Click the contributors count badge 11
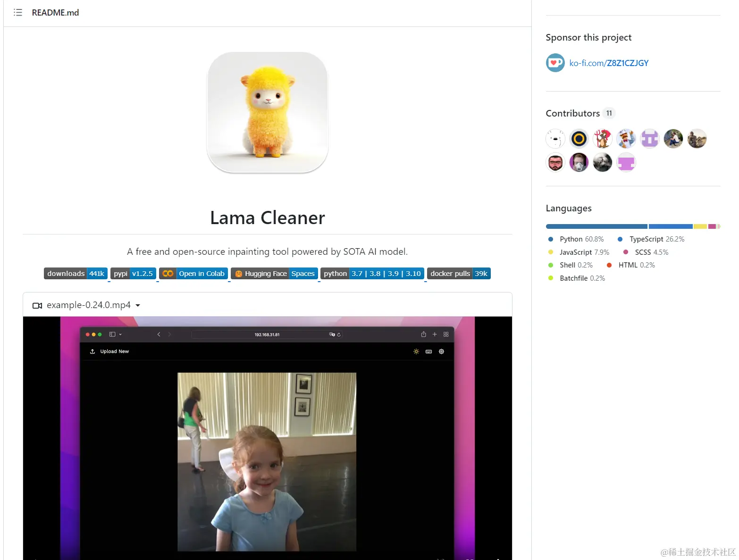 pos(609,113)
